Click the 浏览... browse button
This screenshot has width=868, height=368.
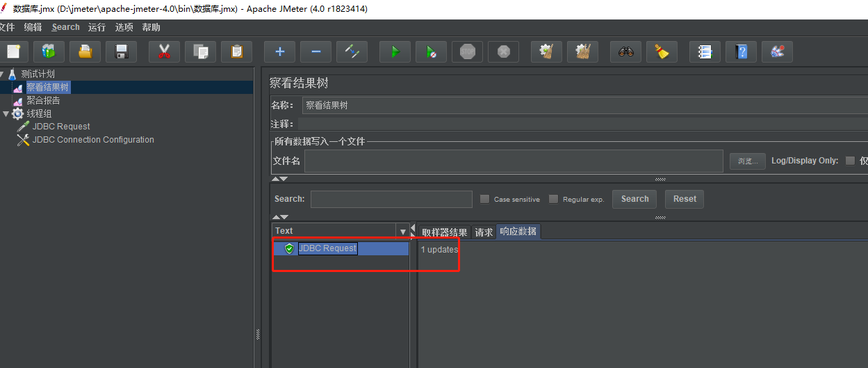click(x=748, y=161)
